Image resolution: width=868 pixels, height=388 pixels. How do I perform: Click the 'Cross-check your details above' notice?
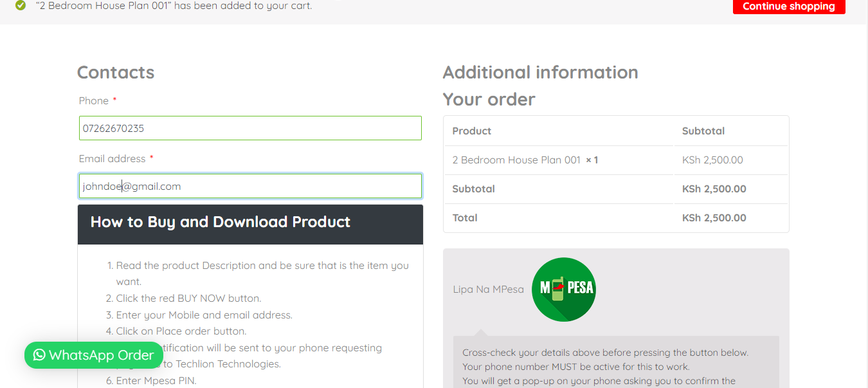coord(606,353)
